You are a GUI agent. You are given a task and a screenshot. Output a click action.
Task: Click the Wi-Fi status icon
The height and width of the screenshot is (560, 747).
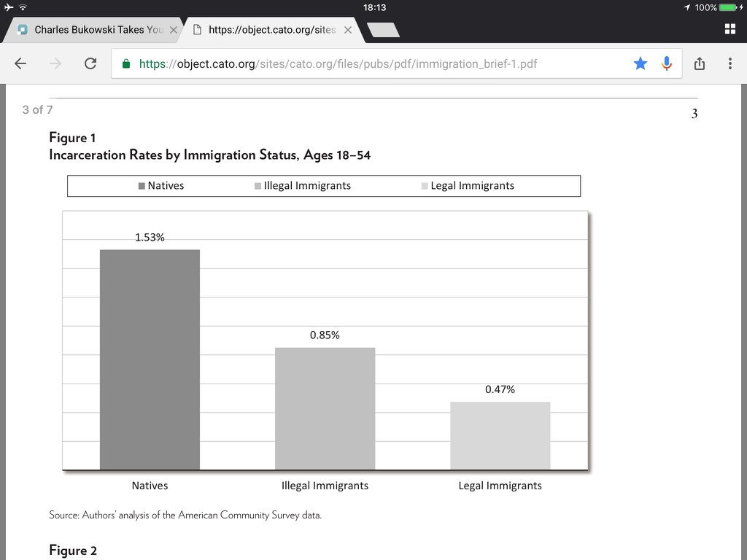(x=23, y=7)
